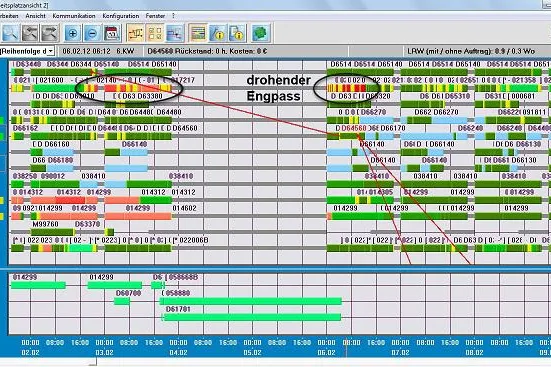Select the red D64568 order label
The image size is (551, 367).
point(354,128)
